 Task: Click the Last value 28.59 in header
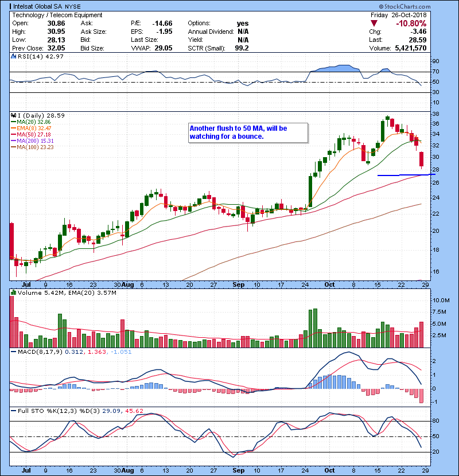click(418, 40)
